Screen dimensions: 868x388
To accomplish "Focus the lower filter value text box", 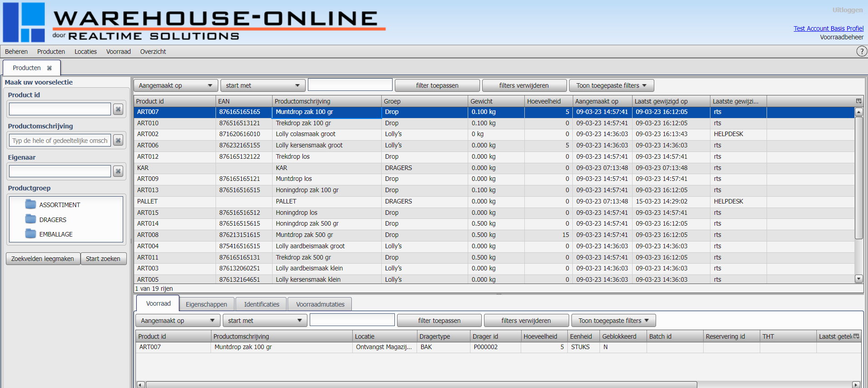I will click(352, 320).
